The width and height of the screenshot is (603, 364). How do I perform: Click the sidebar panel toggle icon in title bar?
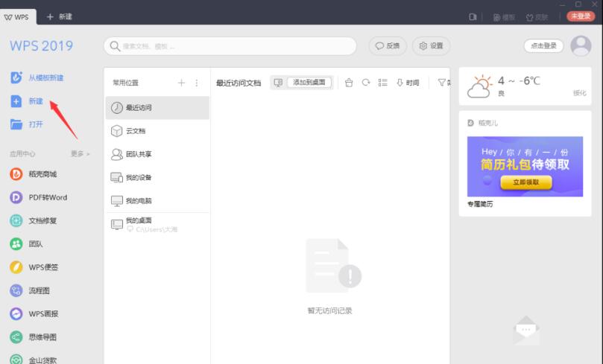(473, 17)
